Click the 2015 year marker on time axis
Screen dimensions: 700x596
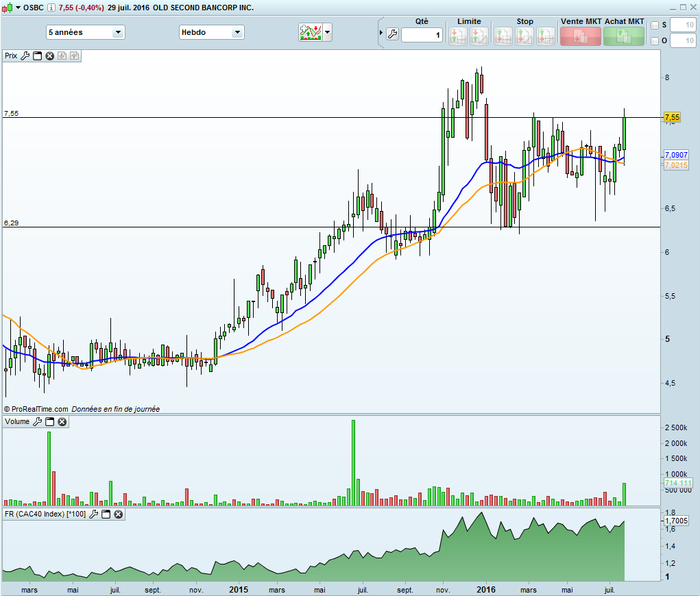[x=239, y=589]
